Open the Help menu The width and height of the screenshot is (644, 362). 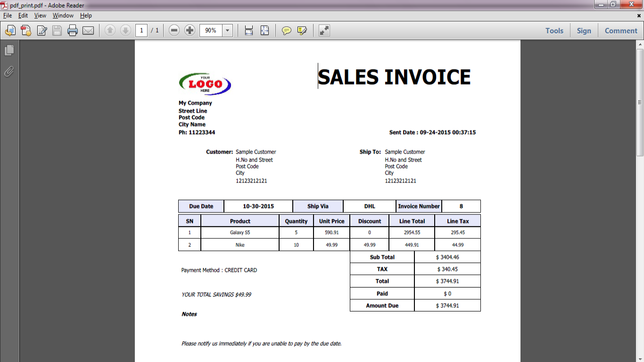86,16
